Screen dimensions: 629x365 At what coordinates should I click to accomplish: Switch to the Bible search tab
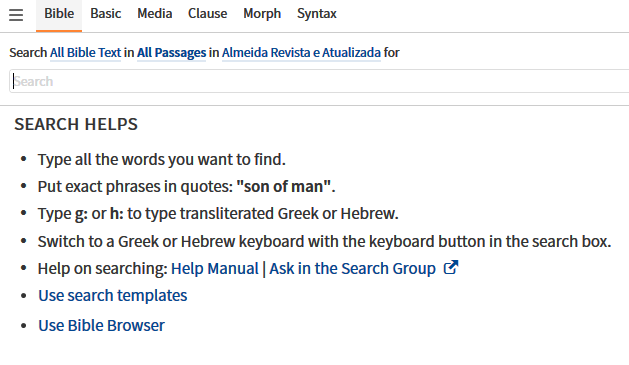tap(59, 14)
